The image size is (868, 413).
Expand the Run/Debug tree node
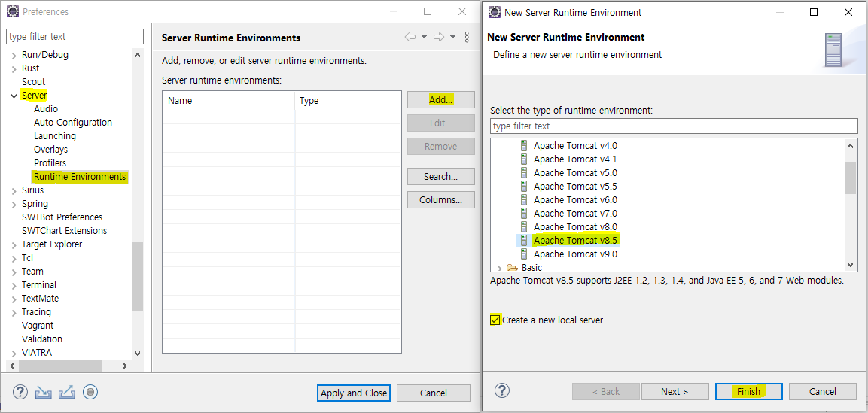click(x=14, y=55)
